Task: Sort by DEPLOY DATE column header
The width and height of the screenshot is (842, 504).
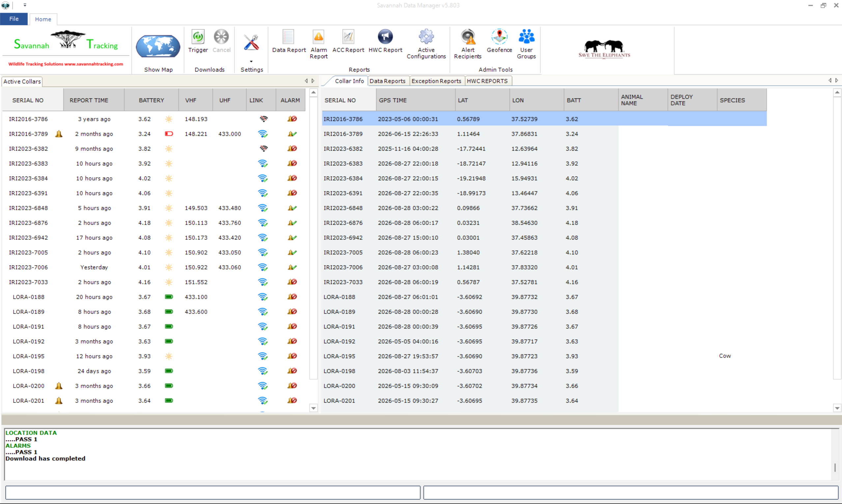Action: [x=692, y=100]
